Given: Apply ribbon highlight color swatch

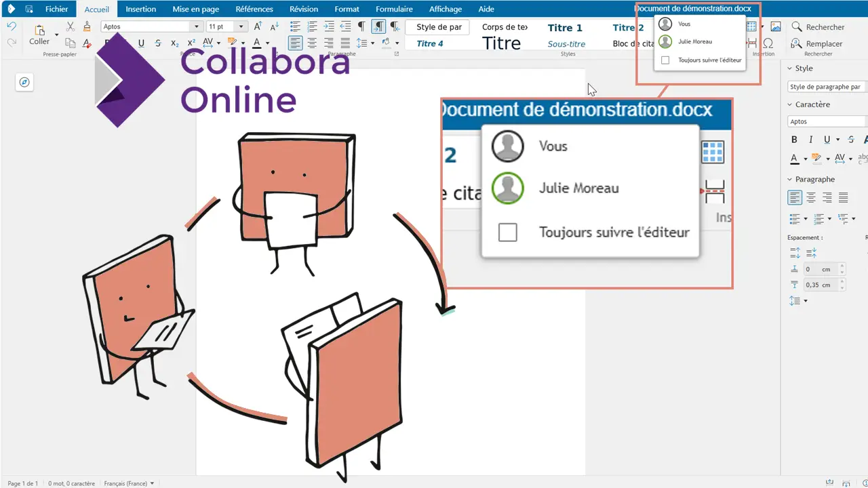Looking at the screenshot, I should point(232,43).
